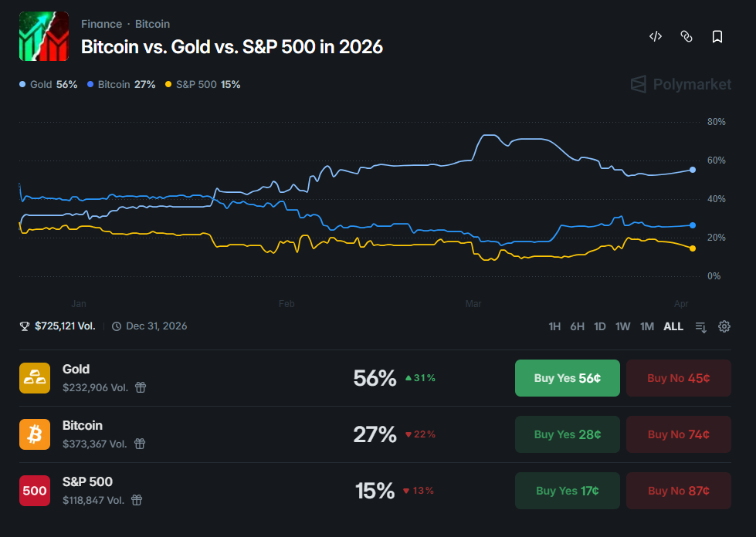Bookmark this market
The height and width of the screenshot is (537, 756).
pyautogui.click(x=717, y=36)
